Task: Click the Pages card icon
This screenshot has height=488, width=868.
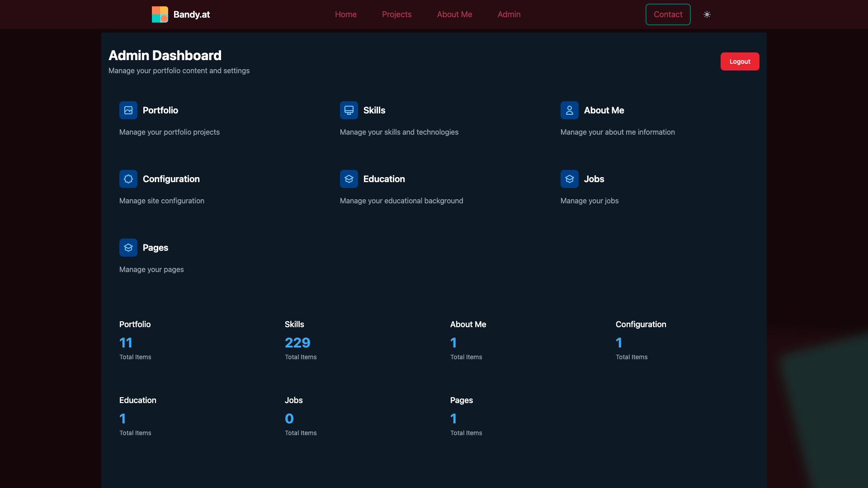Action: (x=128, y=248)
